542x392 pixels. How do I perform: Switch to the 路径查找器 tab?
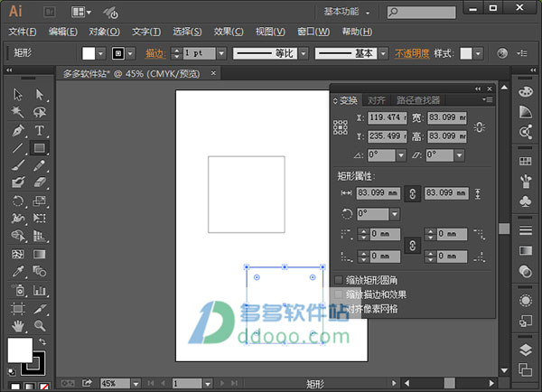click(418, 100)
